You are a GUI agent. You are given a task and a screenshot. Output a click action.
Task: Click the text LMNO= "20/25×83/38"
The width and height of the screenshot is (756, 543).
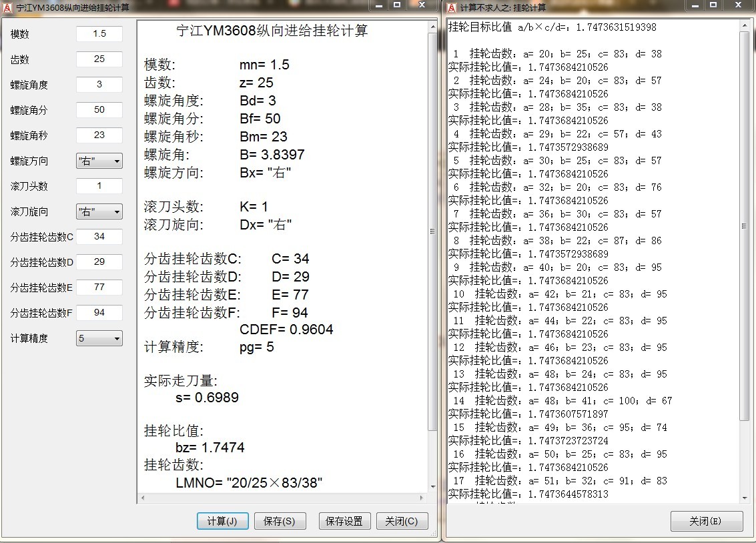click(x=249, y=483)
